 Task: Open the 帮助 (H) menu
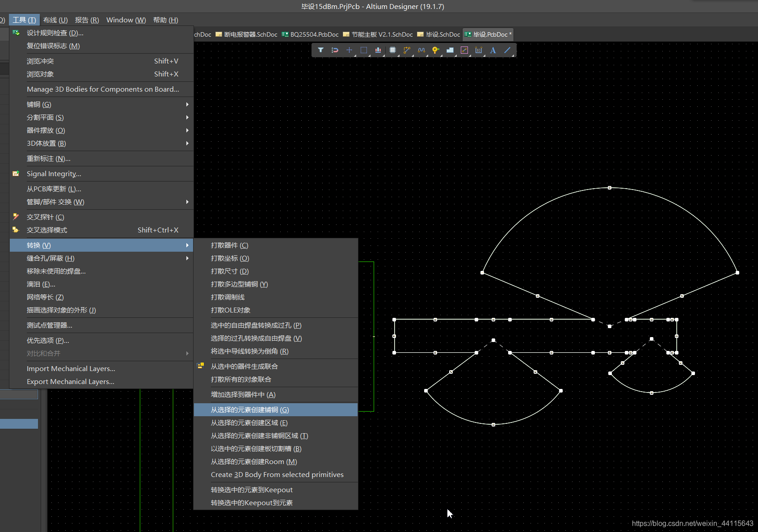click(165, 20)
